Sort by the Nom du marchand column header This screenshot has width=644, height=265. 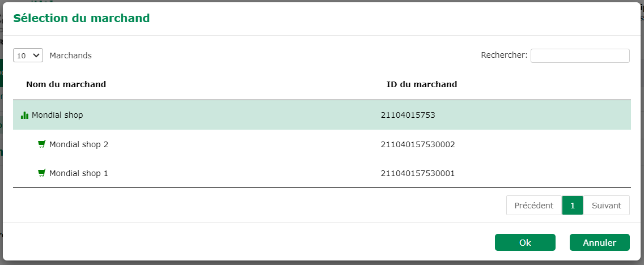click(x=66, y=84)
